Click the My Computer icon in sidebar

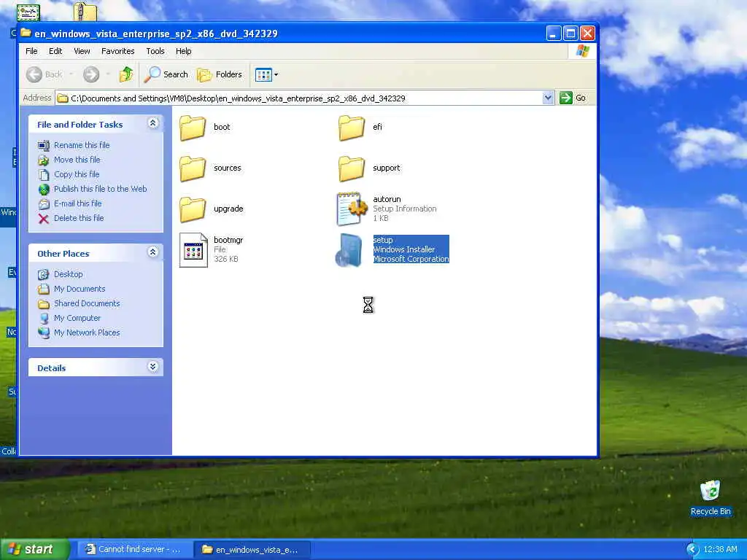point(43,318)
